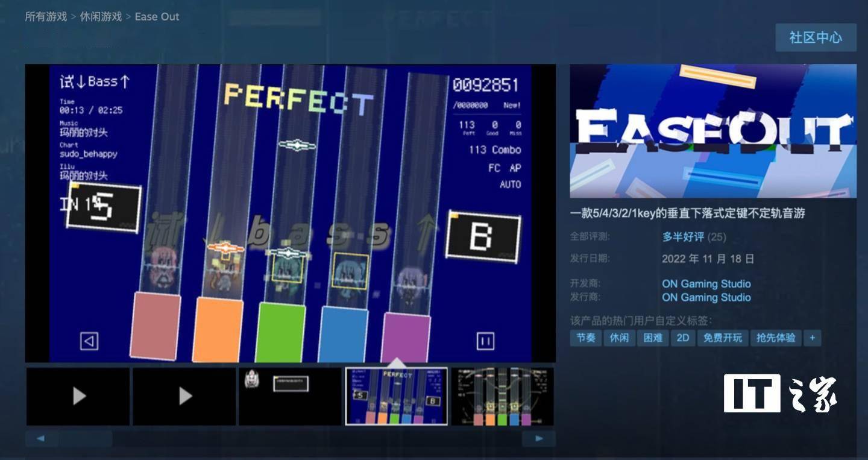Click the score 0092851
Screen dimensions: 868x460
click(x=486, y=85)
